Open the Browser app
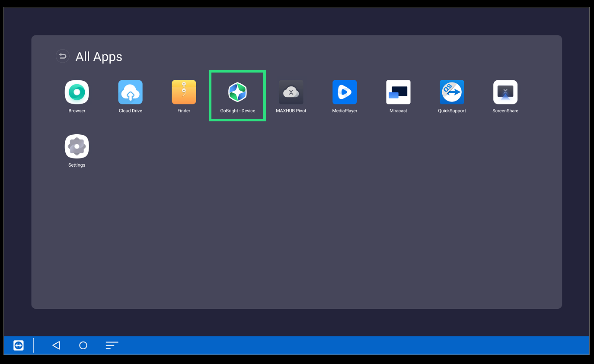Viewport: 594px width, 364px height. pyautogui.click(x=77, y=92)
